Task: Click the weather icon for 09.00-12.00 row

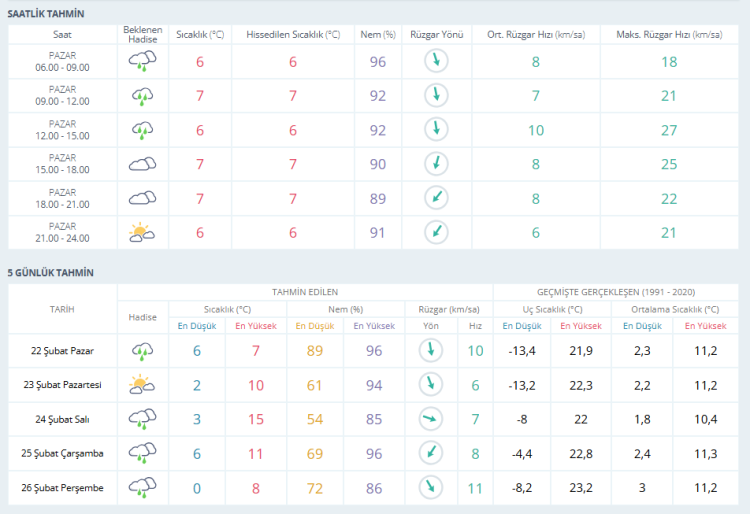Action: (142, 96)
